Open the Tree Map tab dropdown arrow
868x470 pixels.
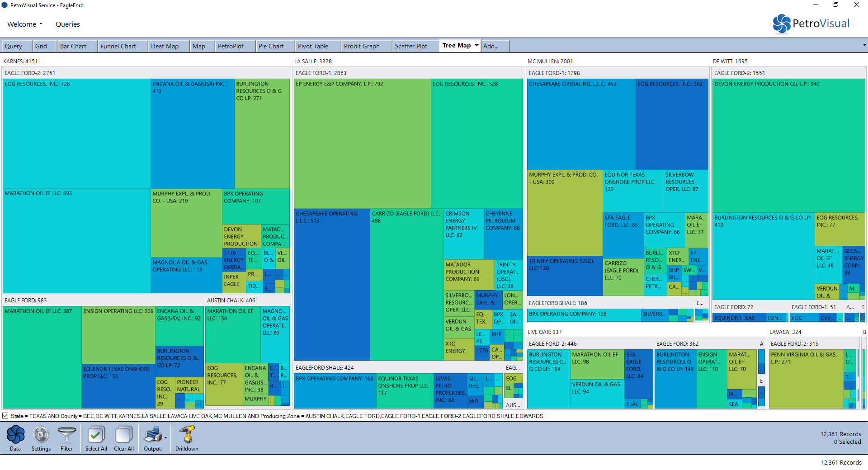476,46
